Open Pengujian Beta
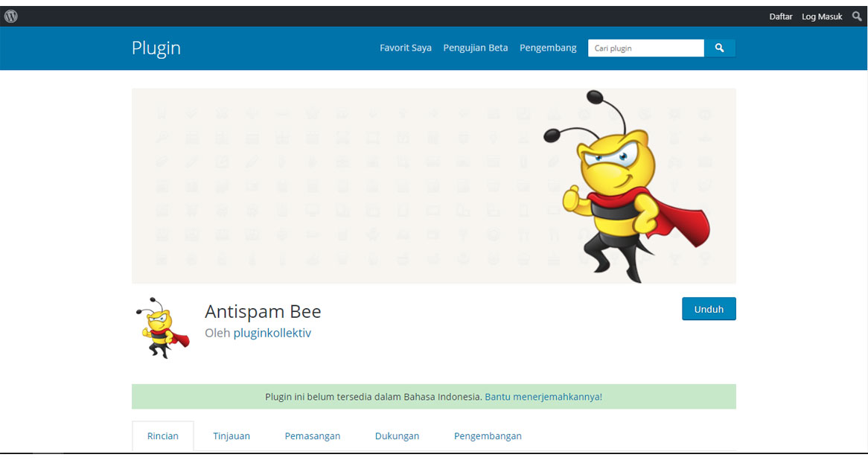This screenshot has height=466, width=868. pyautogui.click(x=475, y=48)
